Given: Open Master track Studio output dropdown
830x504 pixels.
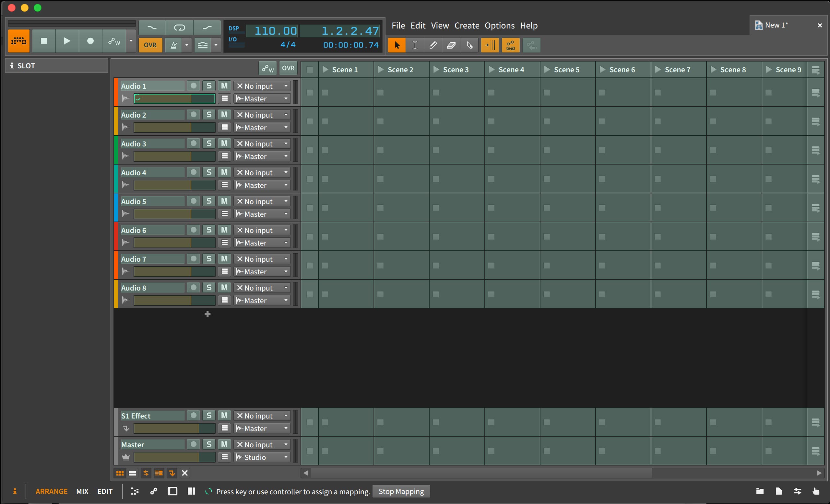Looking at the screenshot, I should [262, 457].
